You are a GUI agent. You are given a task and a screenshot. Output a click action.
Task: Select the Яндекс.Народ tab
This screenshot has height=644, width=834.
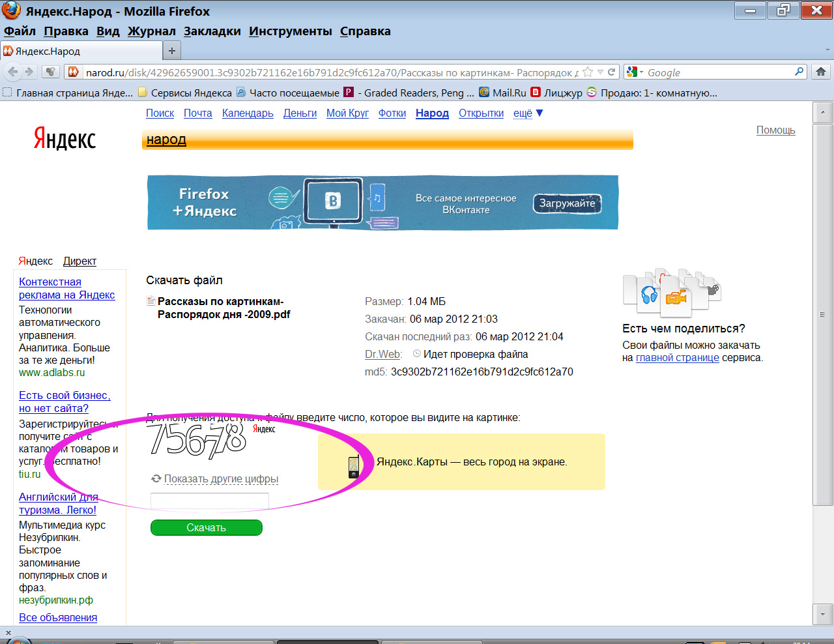(81, 51)
